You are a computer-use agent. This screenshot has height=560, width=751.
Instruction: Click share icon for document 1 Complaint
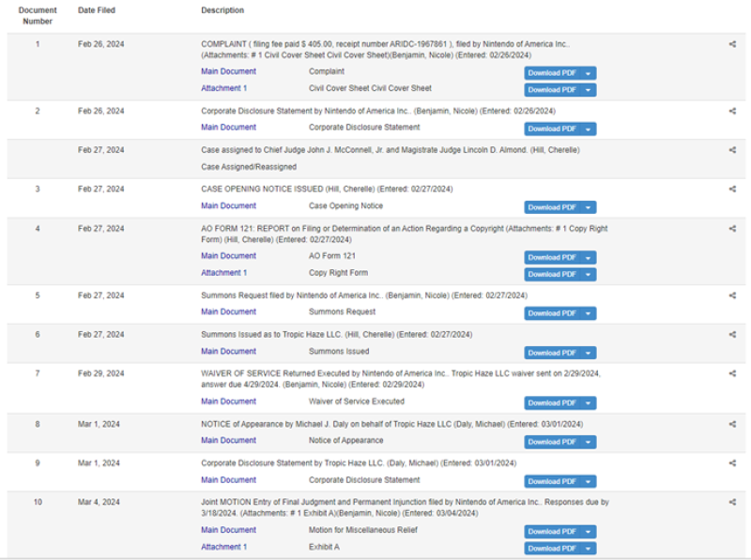click(732, 44)
